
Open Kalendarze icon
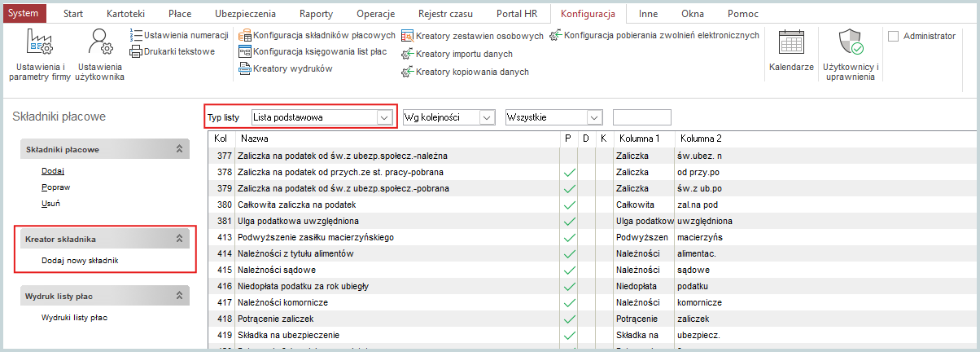click(x=791, y=51)
